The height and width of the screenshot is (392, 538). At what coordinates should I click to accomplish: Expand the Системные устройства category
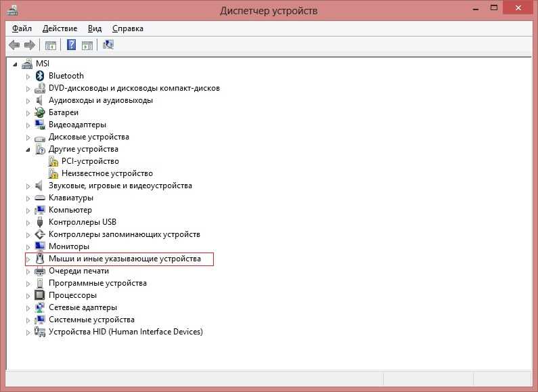click(28, 320)
